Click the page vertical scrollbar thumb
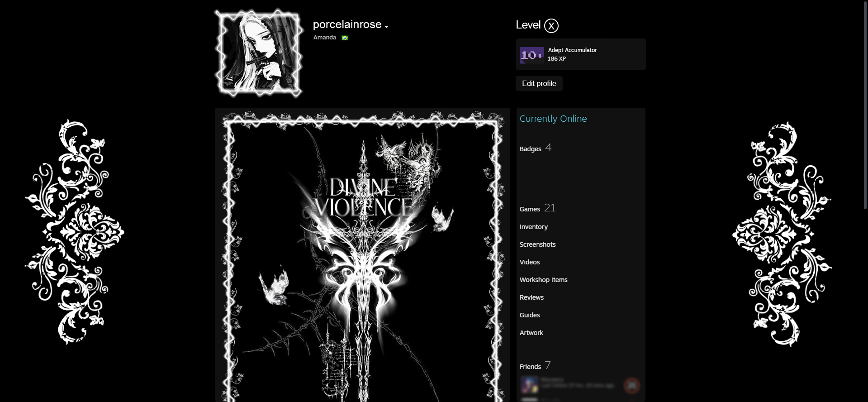This screenshot has height=402, width=868. [865, 105]
